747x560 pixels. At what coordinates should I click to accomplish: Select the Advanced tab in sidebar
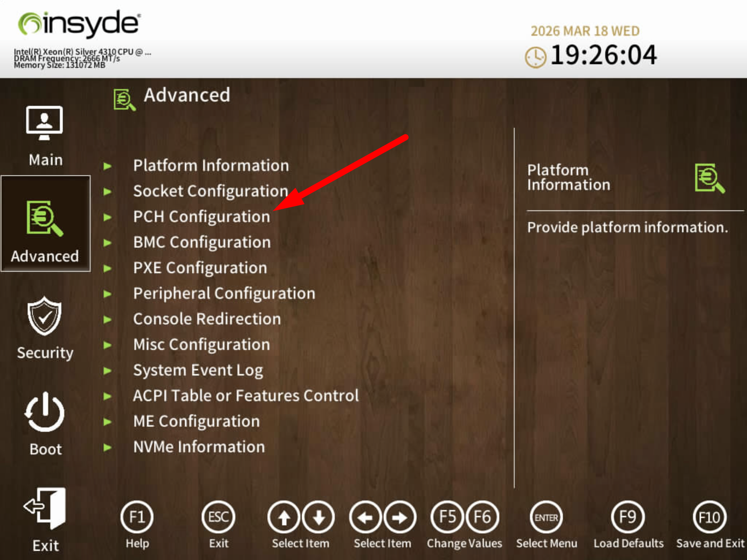(x=45, y=224)
